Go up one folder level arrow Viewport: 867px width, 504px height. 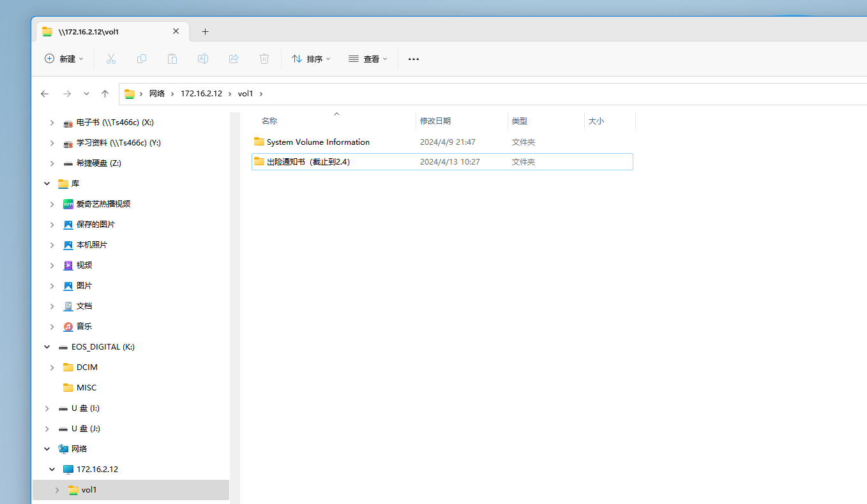click(x=105, y=94)
